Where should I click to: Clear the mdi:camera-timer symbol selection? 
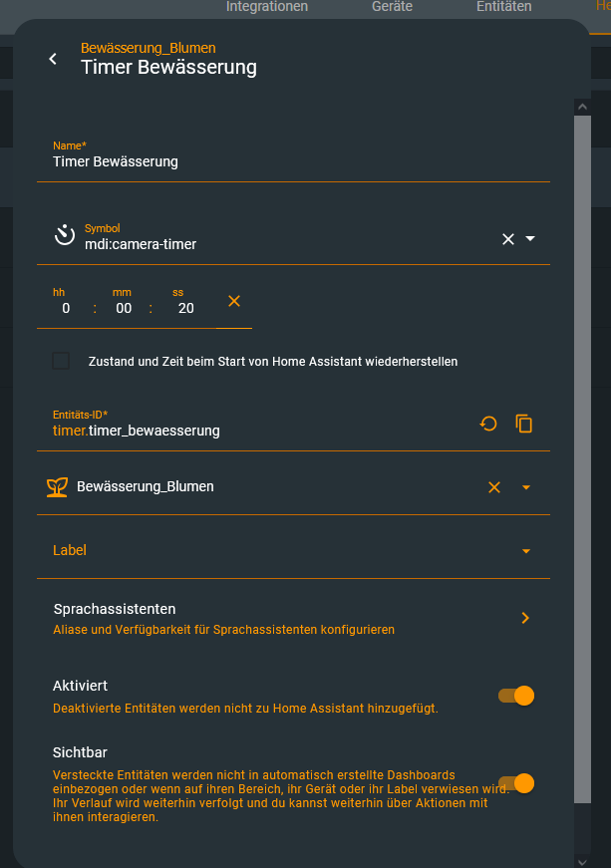coord(507,239)
